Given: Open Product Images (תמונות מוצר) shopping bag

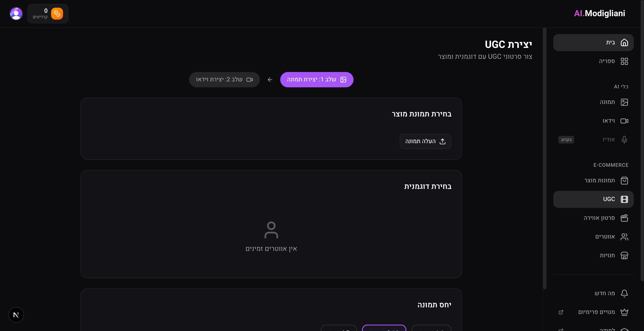Looking at the screenshot, I should (624, 180).
